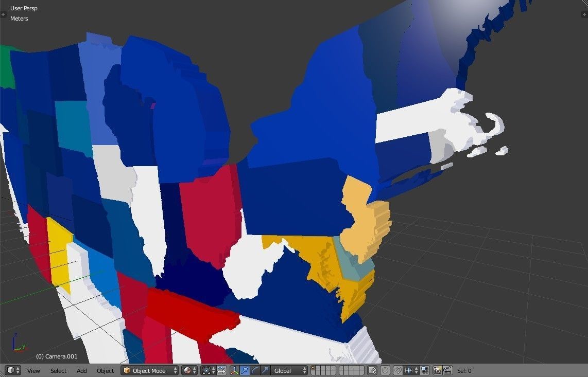Click the 'Meters' units label
This screenshot has height=377, width=588.
[x=19, y=19]
